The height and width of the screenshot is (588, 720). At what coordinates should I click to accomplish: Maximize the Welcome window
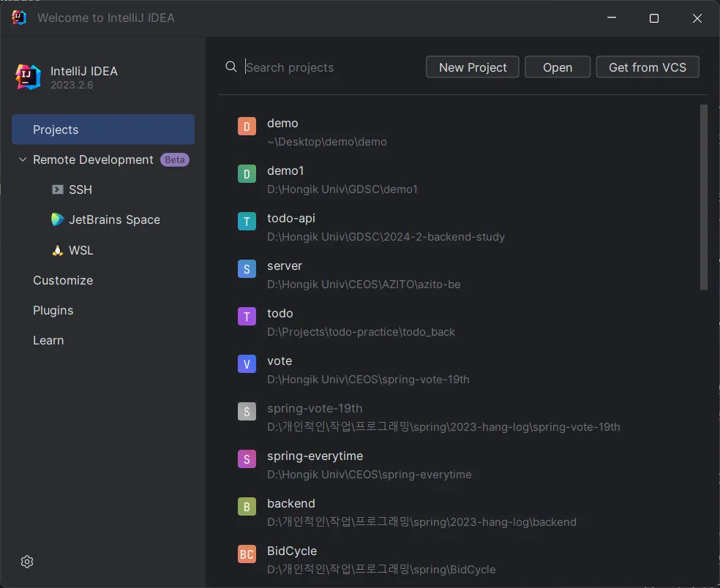pos(654,18)
